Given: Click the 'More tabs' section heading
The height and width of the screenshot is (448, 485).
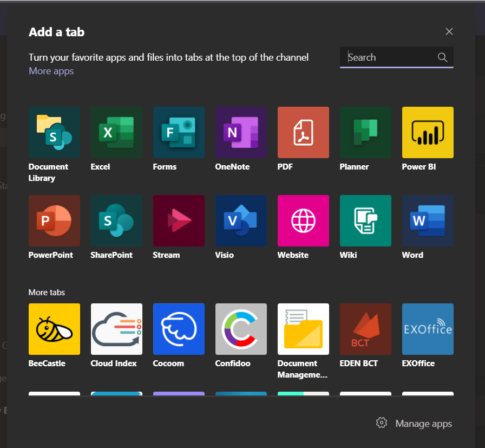Looking at the screenshot, I should tap(47, 293).
